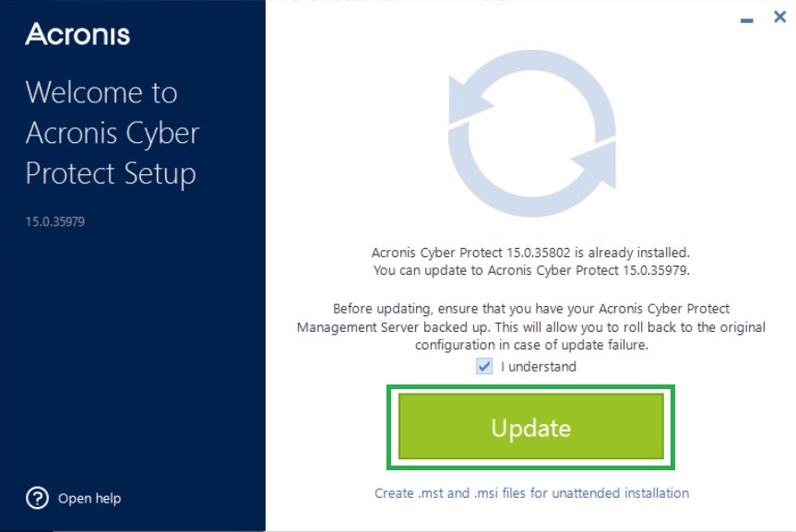The image size is (796, 532).
Task: Toggle the backup acknowledgment checkbox
Action: tap(482, 366)
